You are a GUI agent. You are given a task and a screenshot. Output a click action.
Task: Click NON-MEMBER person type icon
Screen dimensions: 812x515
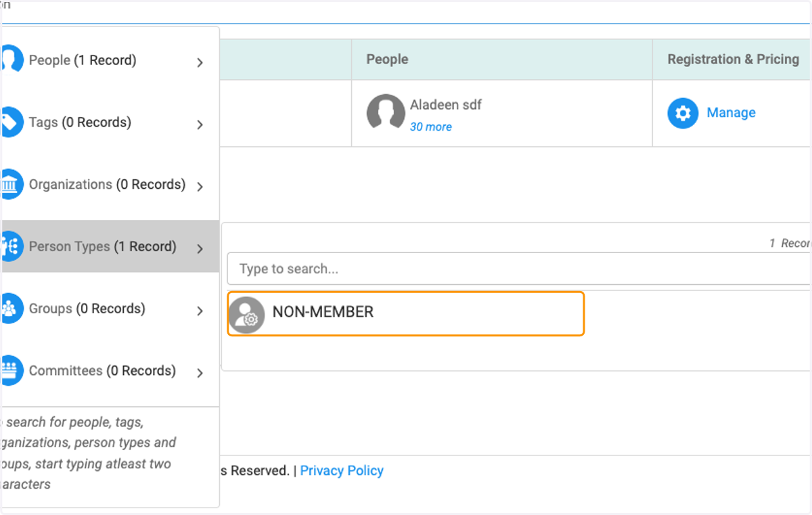click(246, 315)
